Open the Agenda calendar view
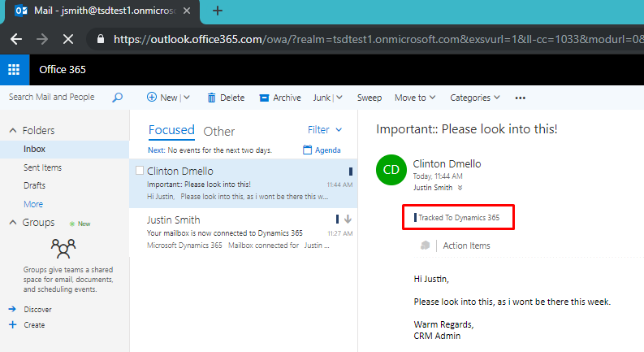This screenshot has width=644, height=352. [x=322, y=150]
